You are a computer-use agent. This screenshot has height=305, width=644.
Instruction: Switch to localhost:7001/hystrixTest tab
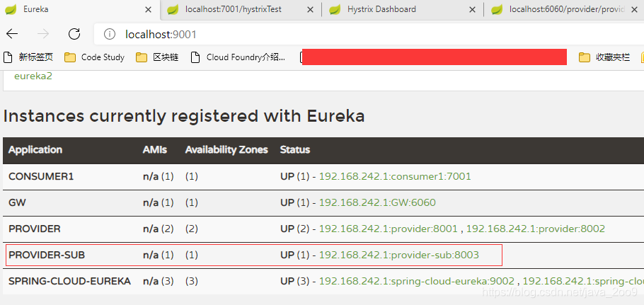click(x=241, y=9)
